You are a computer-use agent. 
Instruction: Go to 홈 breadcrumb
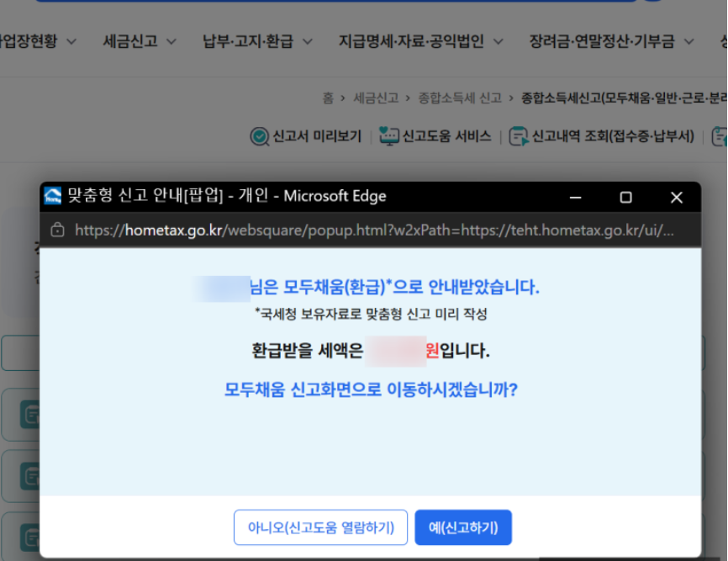[x=328, y=98]
